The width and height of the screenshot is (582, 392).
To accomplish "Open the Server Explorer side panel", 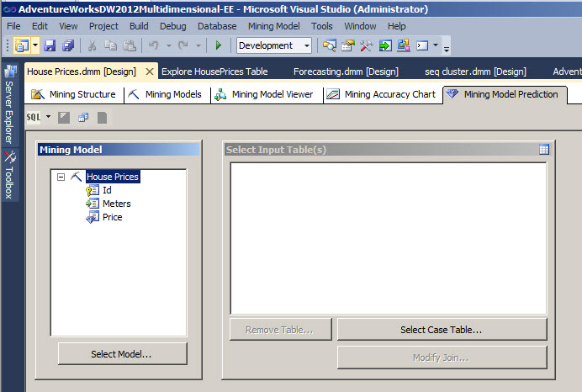I will point(10,104).
